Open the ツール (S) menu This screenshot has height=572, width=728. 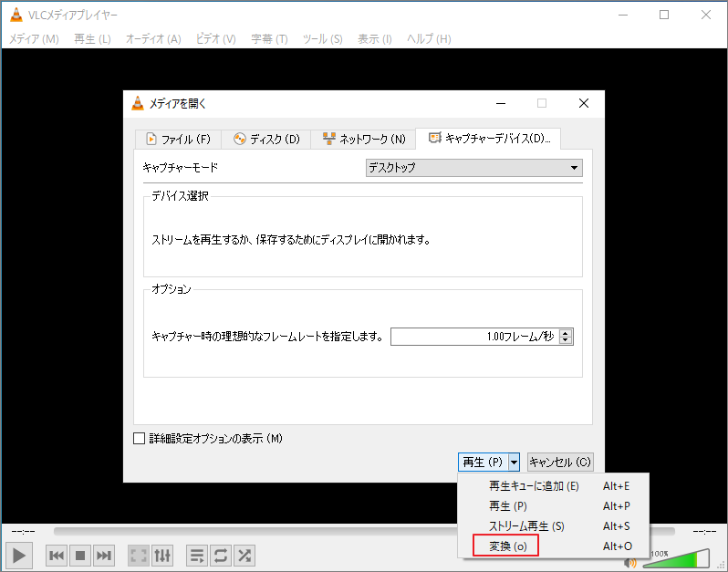click(x=323, y=39)
